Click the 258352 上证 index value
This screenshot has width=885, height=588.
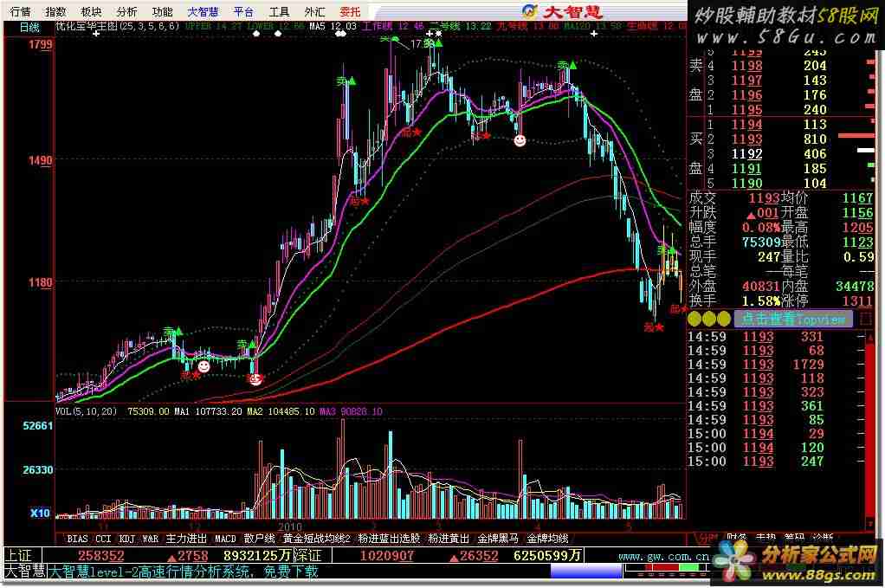100,556
